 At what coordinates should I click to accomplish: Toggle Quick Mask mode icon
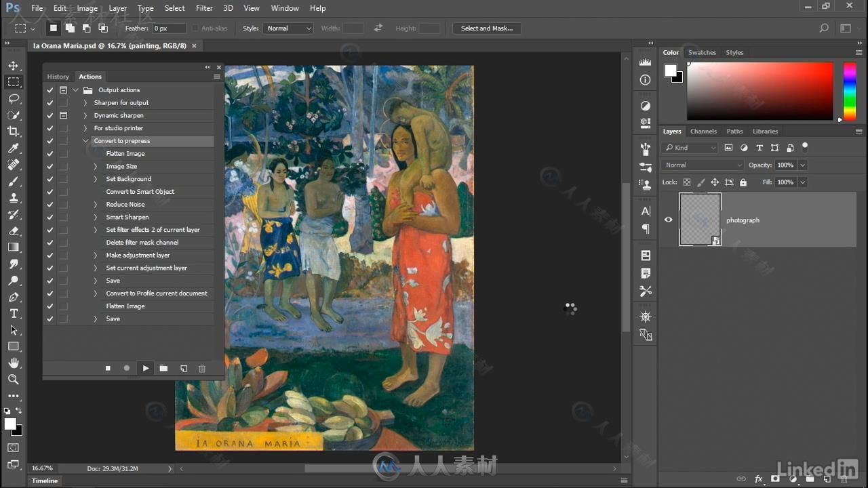13,448
